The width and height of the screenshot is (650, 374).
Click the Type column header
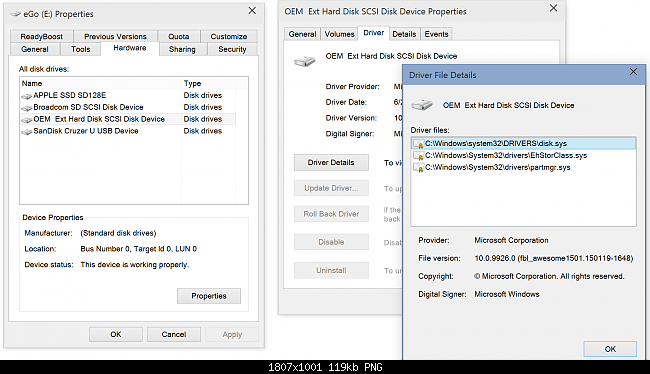pyautogui.click(x=209, y=83)
